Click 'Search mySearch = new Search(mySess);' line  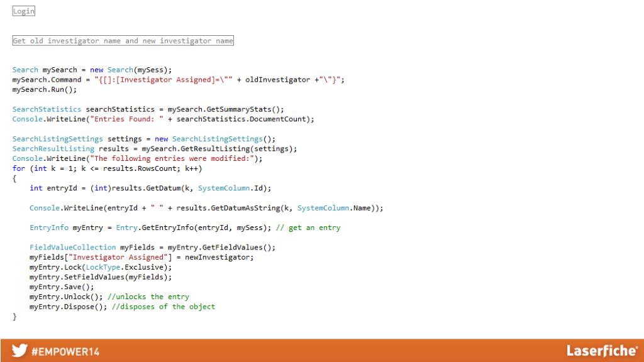coord(92,70)
